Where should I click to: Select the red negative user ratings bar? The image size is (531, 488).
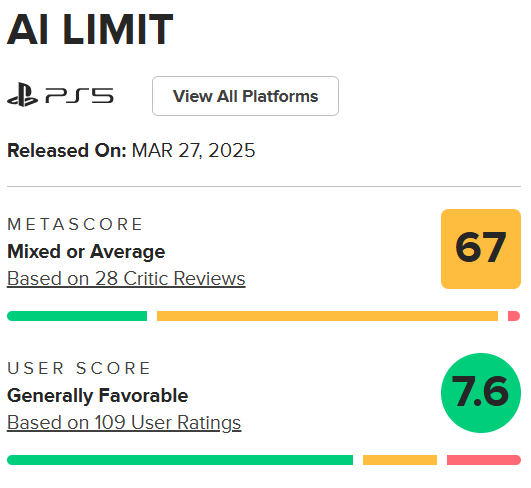point(484,460)
